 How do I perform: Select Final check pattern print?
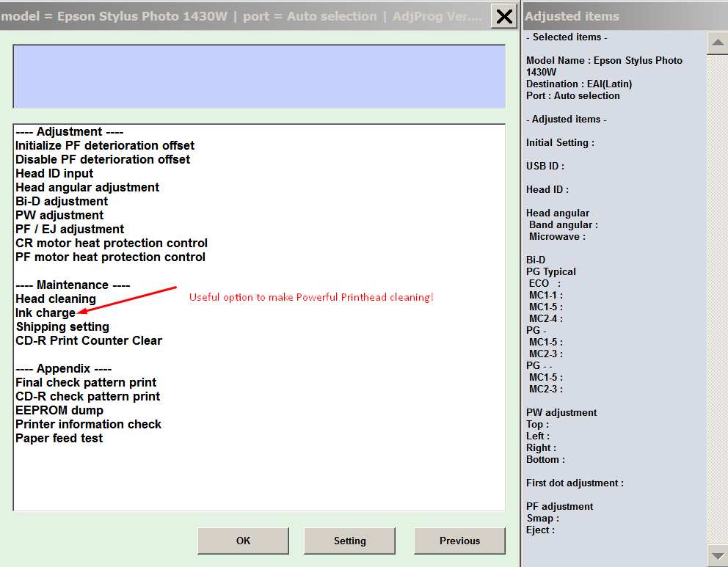pos(86,382)
